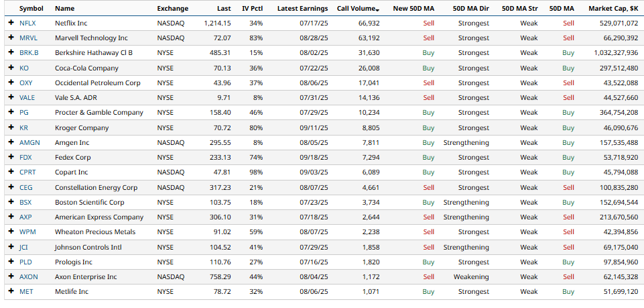Expand the OXY row plus icon
The image size is (644, 308).
11,83
